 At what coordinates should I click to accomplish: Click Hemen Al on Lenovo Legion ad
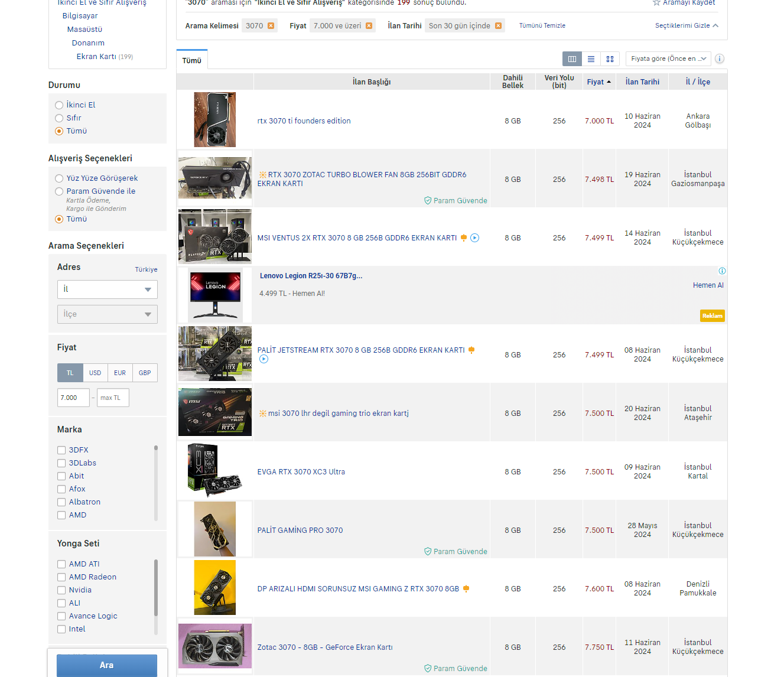tap(708, 285)
